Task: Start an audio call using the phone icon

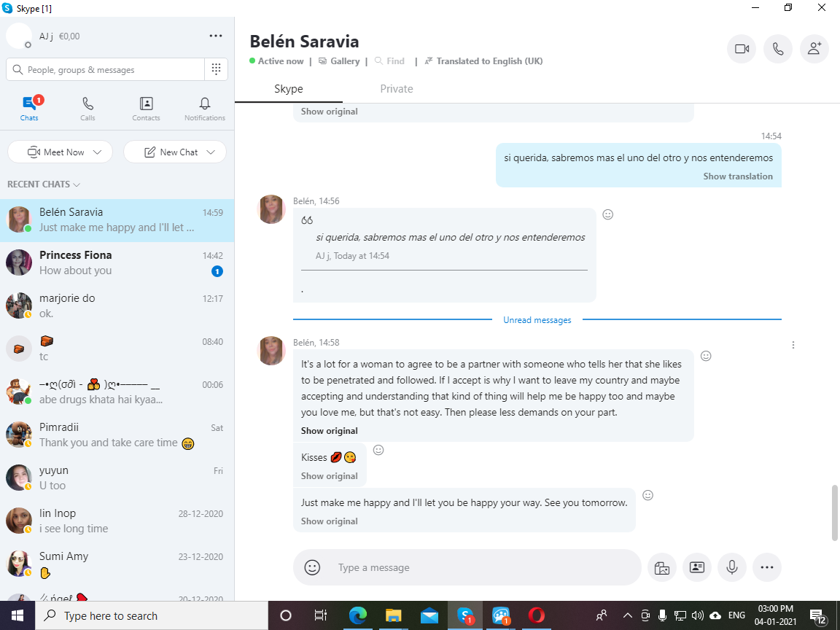Action: pyautogui.click(x=778, y=49)
